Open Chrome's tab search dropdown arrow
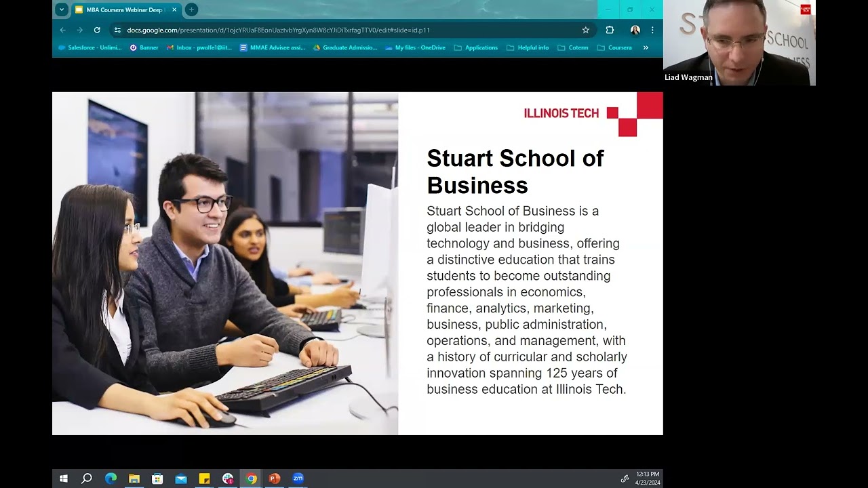 pos(62,9)
